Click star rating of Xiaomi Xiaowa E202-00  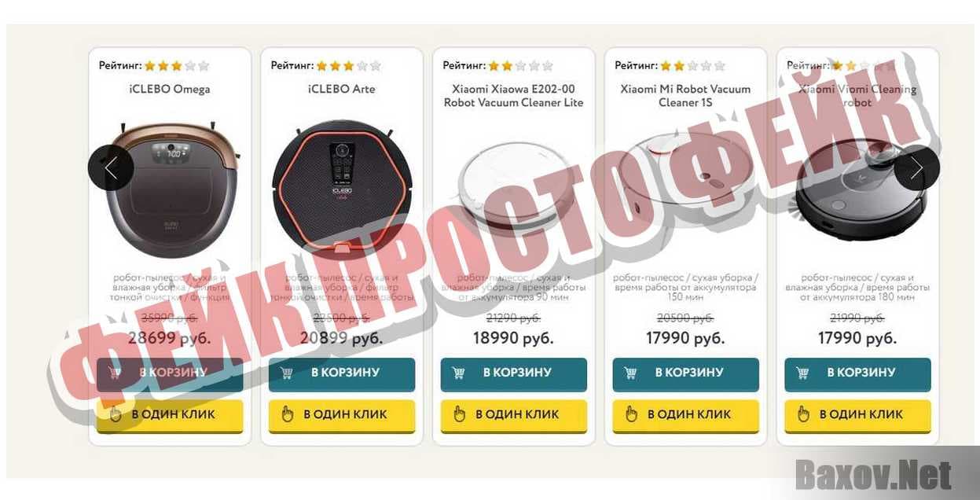coord(521,66)
